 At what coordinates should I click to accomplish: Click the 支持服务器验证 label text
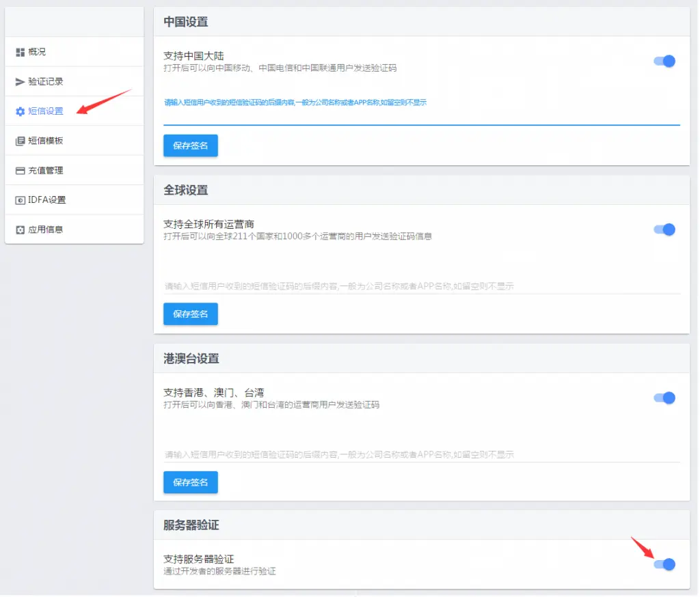[199, 559]
